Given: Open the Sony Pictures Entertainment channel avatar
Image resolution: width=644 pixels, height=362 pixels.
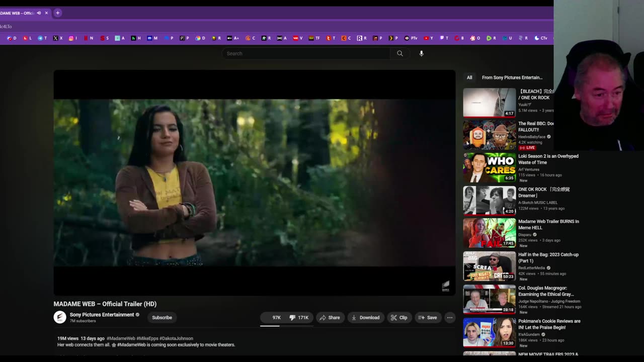Looking at the screenshot, I should click(x=60, y=317).
